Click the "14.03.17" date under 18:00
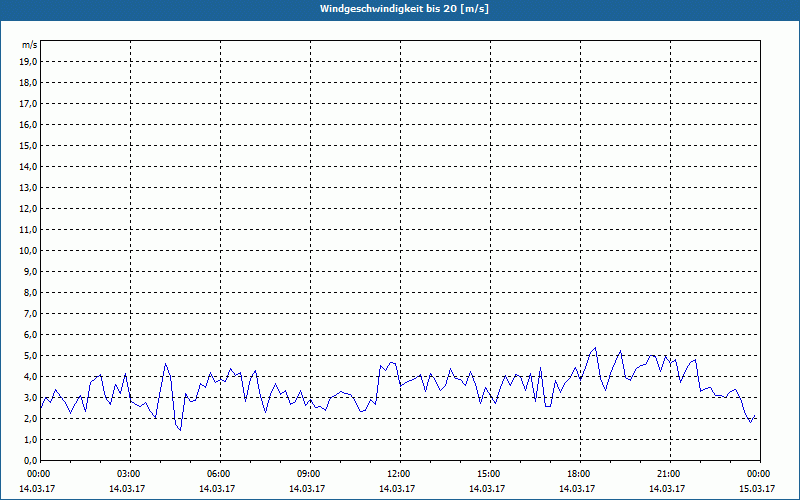The width and height of the screenshot is (800, 500). pos(577,489)
